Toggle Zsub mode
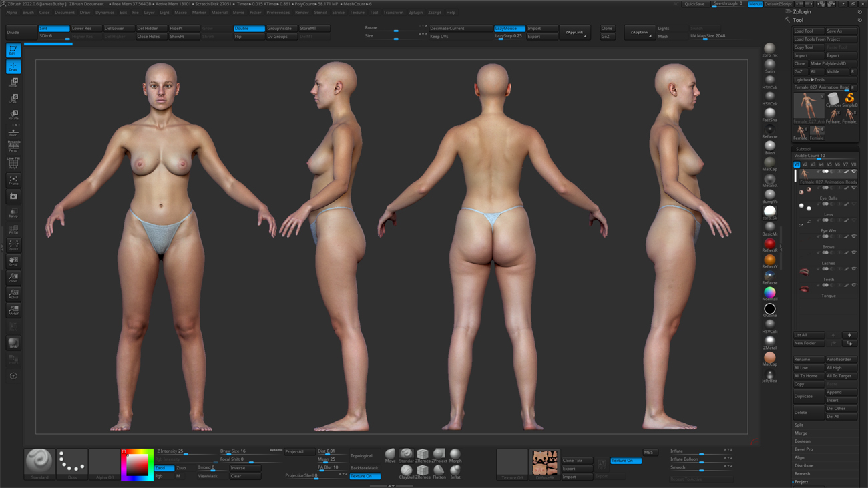868x488 pixels. 184,468
